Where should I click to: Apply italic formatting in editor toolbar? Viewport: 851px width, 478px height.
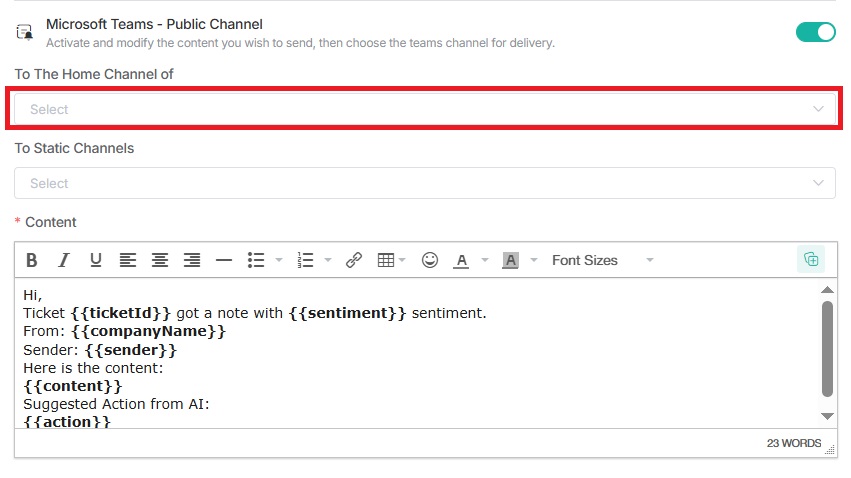pyautogui.click(x=64, y=260)
